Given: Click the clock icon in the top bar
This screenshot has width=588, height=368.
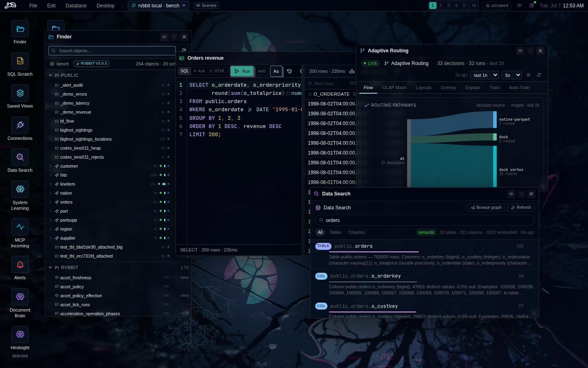Looking at the screenshot, I should tap(532, 6).
